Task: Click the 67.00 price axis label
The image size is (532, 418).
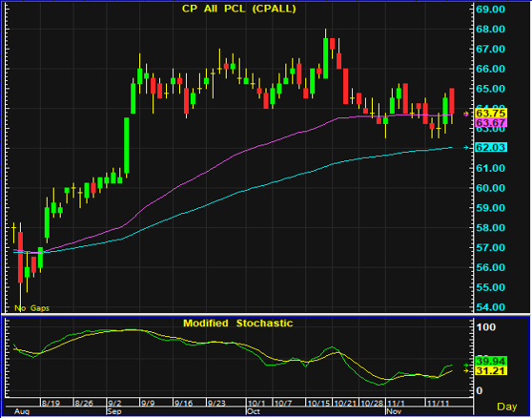Action: point(490,49)
